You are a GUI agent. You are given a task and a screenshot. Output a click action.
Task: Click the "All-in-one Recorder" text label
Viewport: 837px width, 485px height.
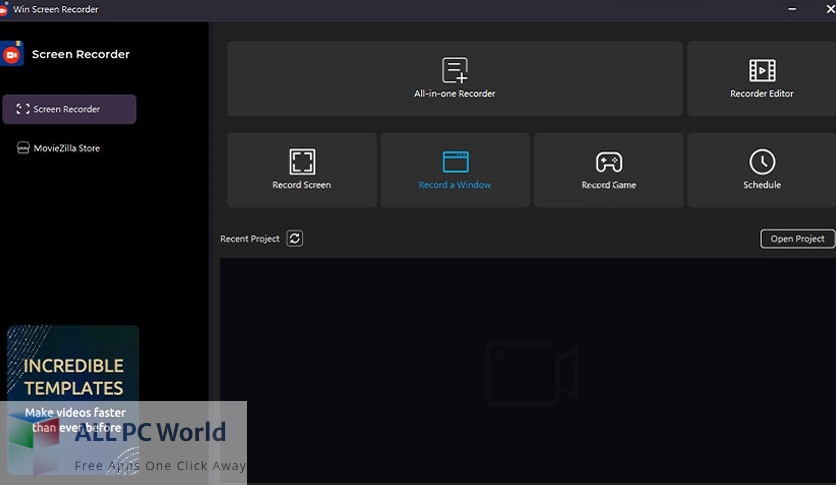(455, 94)
